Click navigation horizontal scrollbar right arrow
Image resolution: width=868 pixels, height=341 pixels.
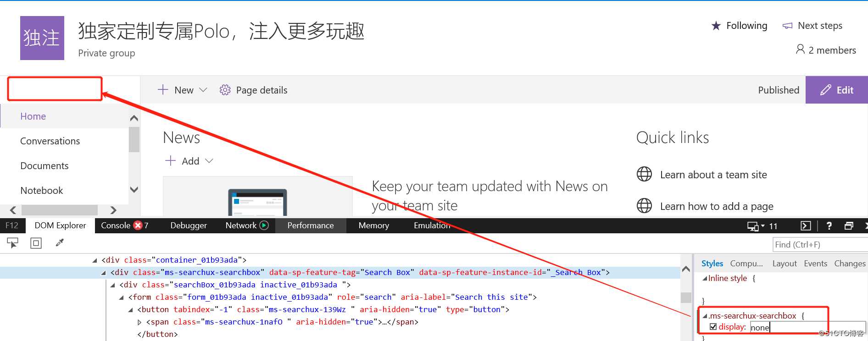tap(113, 210)
